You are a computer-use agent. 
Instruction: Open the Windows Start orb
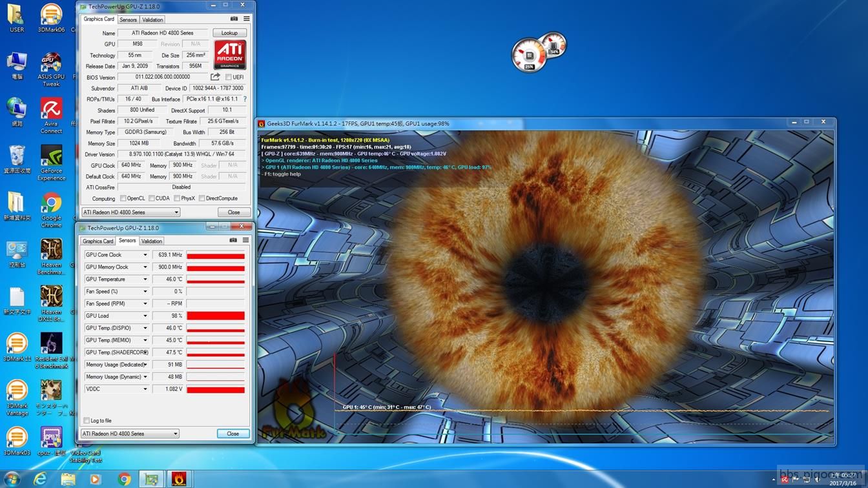(x=12, y=478)
